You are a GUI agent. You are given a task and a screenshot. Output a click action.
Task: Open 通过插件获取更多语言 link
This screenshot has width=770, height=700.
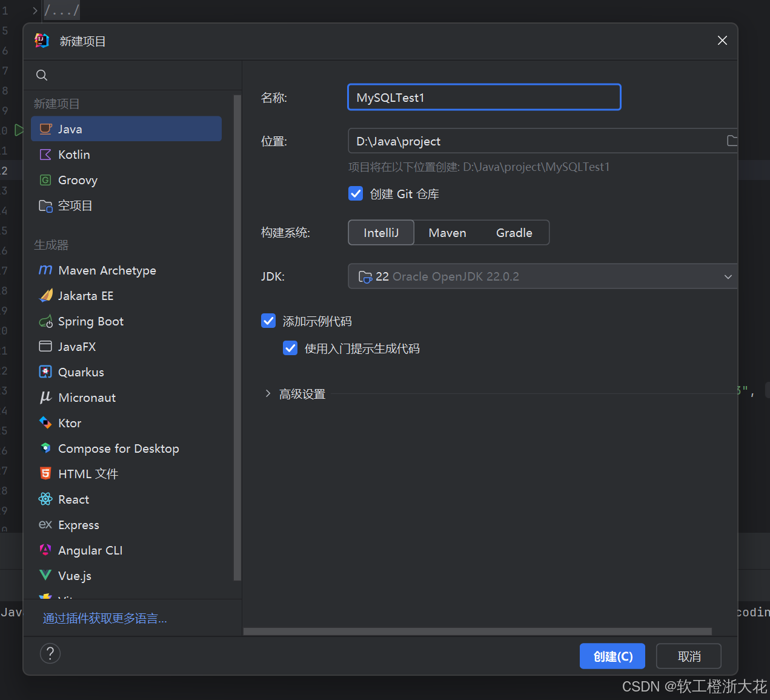point(105,619)
